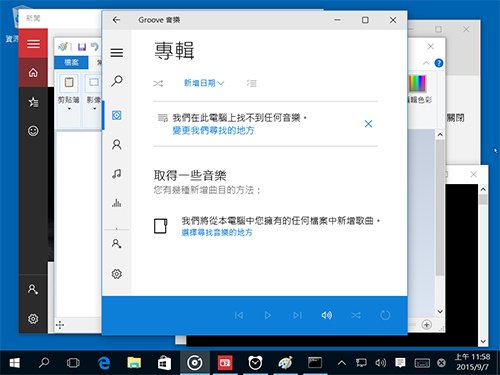Switch to News app on taskbar

click(225, 363)
